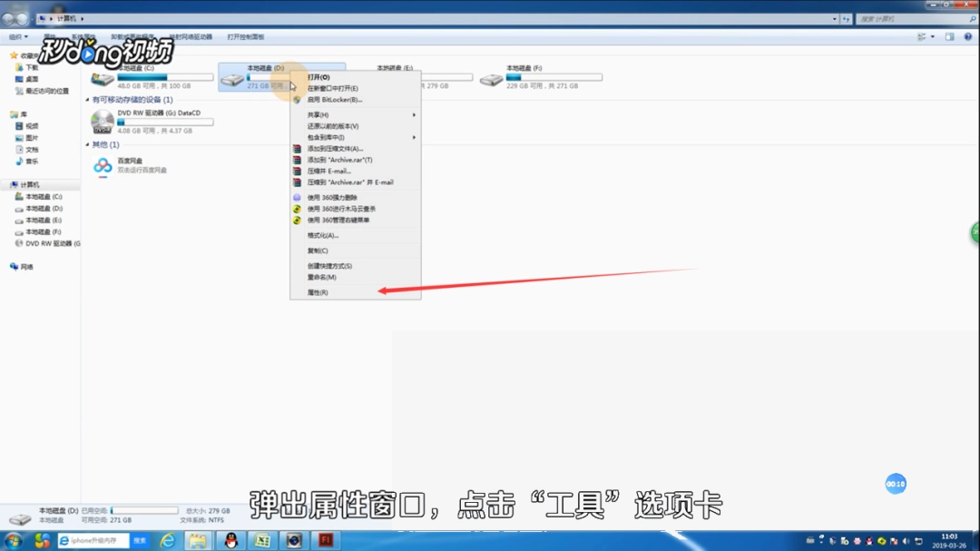Click the C: drive usage bar
Screen dimensions: 980x551
point(166,77)
